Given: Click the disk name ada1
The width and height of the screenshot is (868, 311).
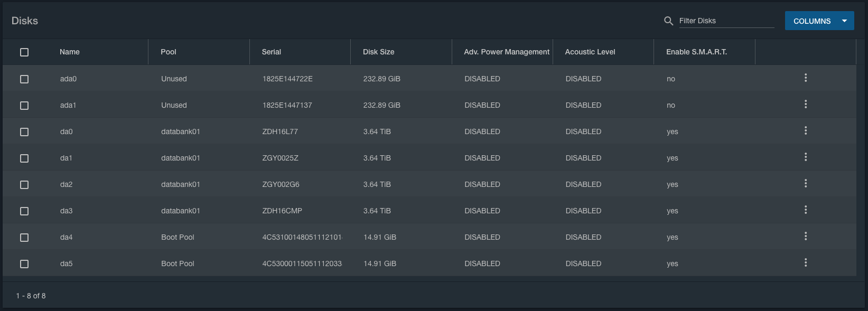Looking at the screenshot, I should [68, 105].
